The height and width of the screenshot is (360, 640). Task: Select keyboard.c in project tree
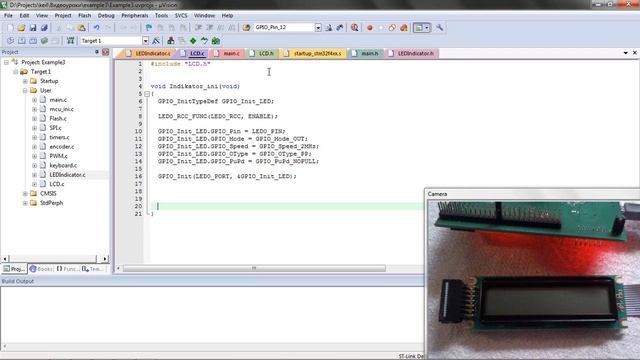coord(63,165)
